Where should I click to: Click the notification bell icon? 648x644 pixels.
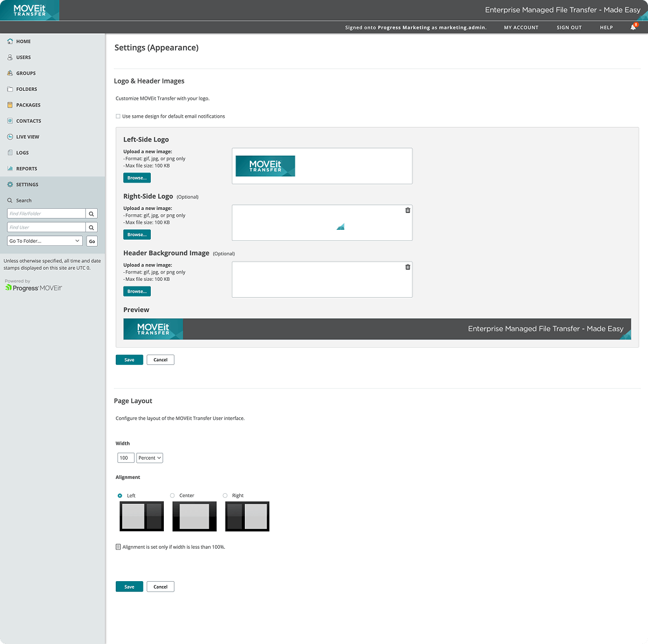(x=633, y=27)
